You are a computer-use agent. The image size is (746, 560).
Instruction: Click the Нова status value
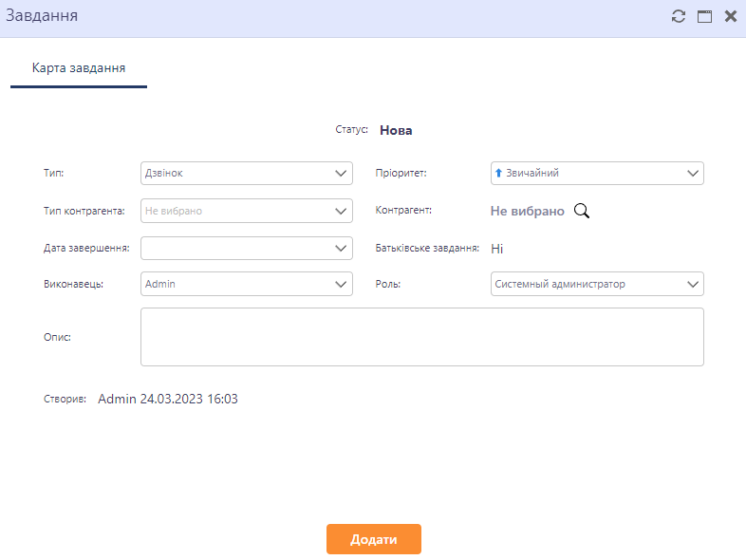coord(396,130)
